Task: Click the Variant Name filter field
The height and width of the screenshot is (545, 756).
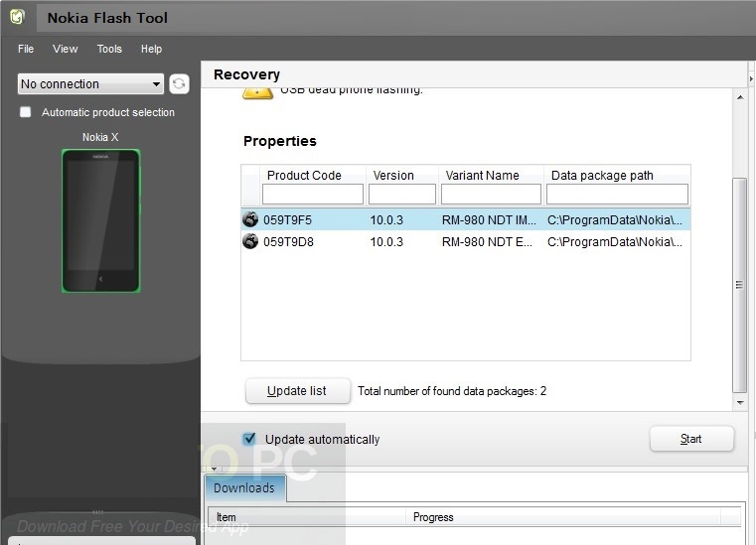Action: click(491, 194)
